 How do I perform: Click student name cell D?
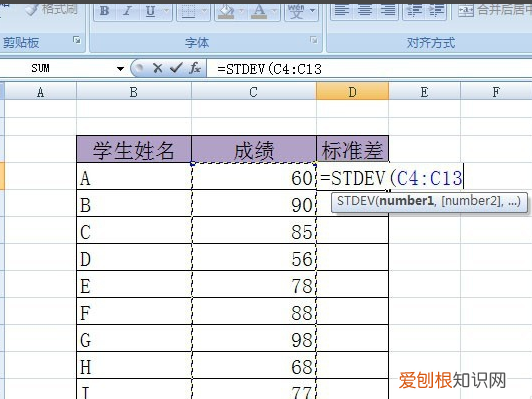point(134,257)
